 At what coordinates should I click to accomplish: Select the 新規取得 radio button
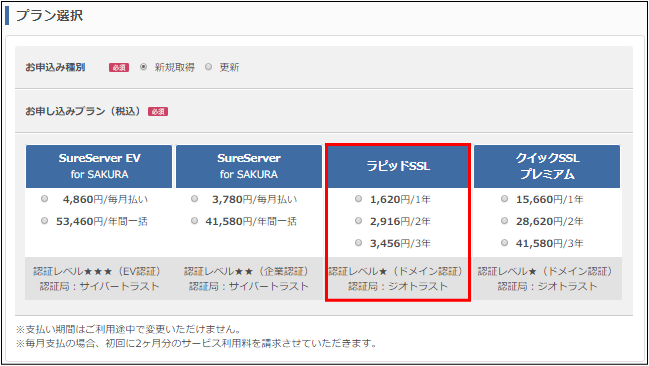pyautogui.click(x=143, y=67)
